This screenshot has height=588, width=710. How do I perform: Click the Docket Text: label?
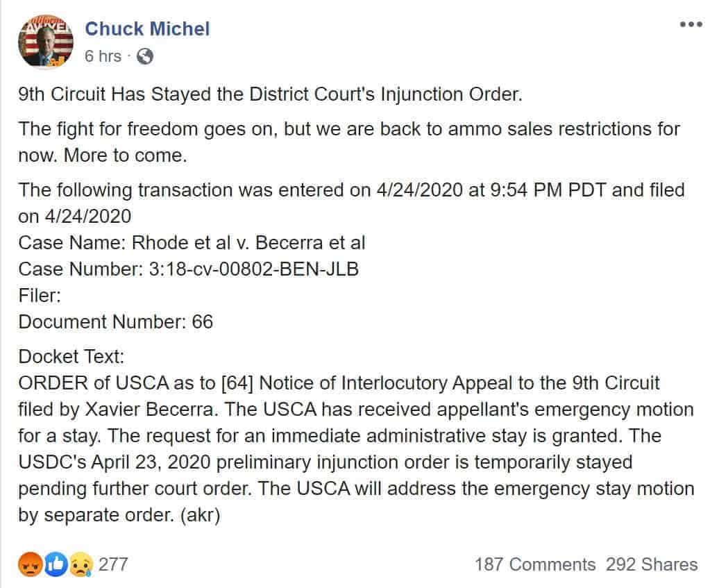pos(71,357)
